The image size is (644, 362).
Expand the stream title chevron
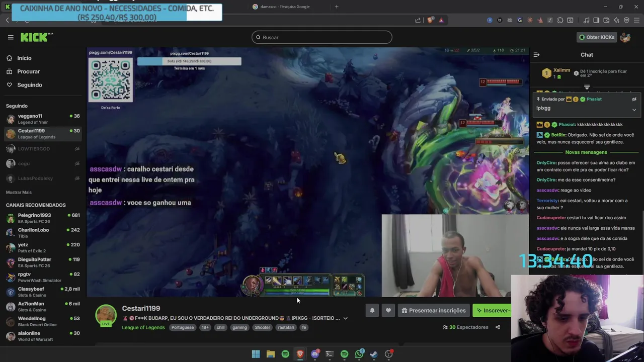(x=345, y=318)
